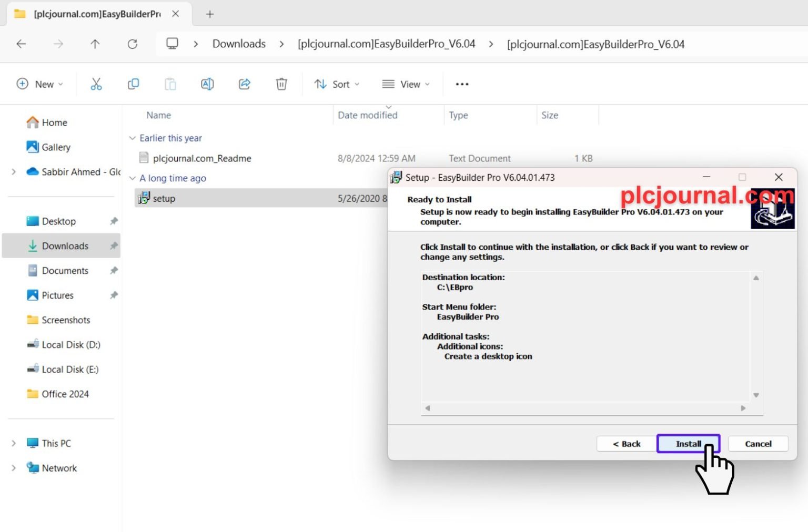Click the Rename icon in toolbar
The image size is (808, 532).
[207, 84]
